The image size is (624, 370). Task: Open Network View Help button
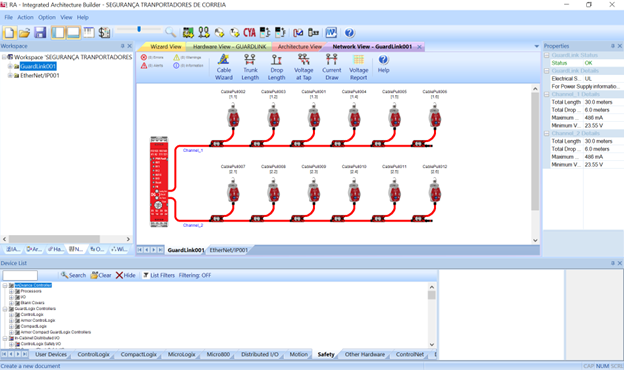383,64
